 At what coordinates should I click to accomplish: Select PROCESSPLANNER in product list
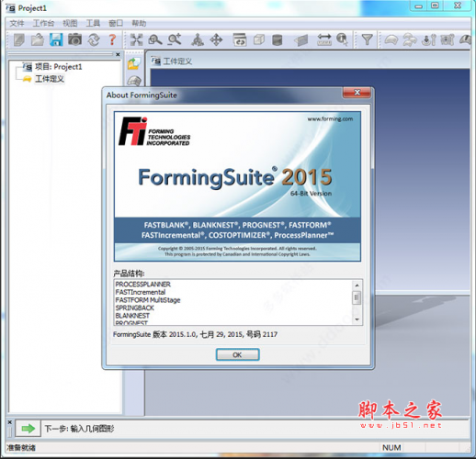(143, 285)
